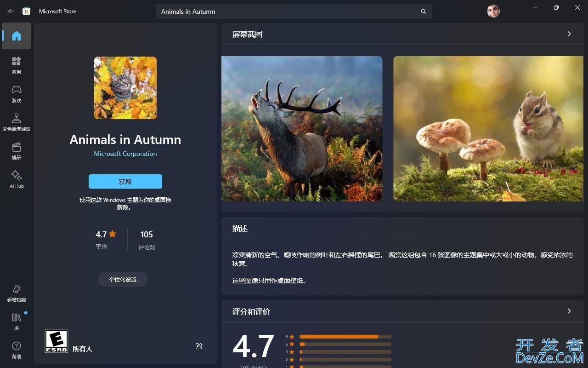This screenshot has width=588, height=368.
Task: Open the 新增功能 (What's new) icon
Action: [17, 293]
